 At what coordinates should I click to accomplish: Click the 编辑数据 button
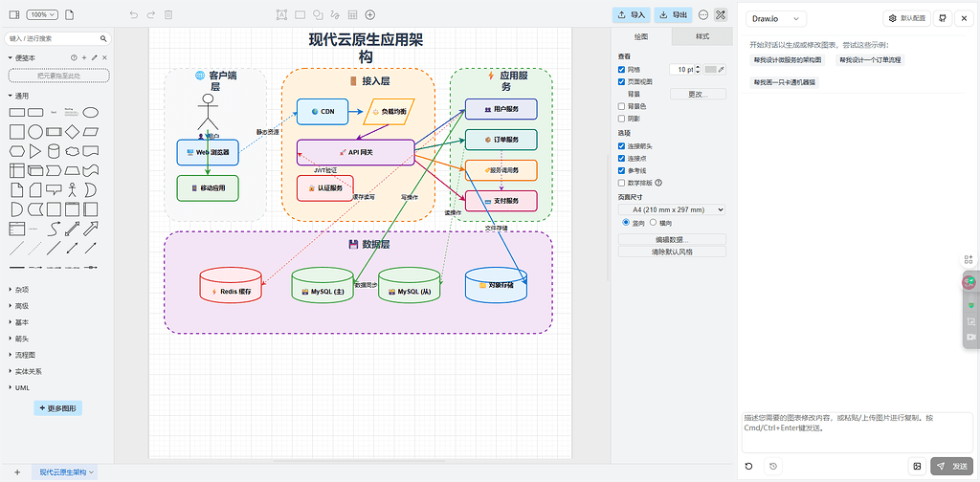click(672, 240)
